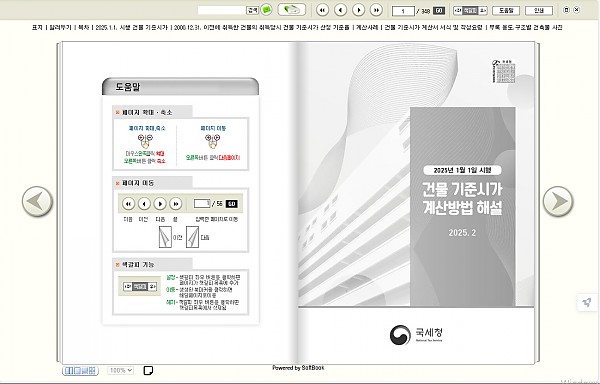
Task: Open the 2025.1.1. 시행 건물 기준시가 link
Action: coord(132,28)
